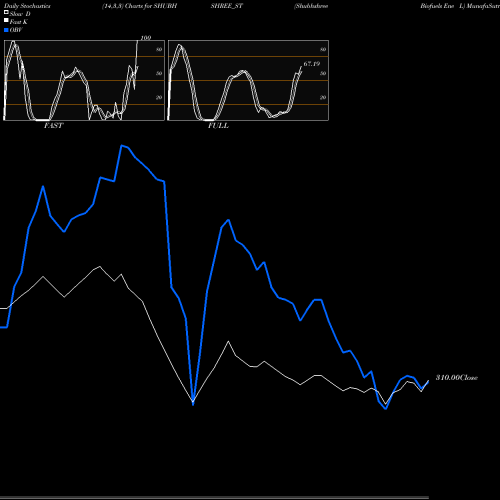Click the '80' level in FAST chart
This screenshot has height=500, width=500.
(x=159, y=49)
